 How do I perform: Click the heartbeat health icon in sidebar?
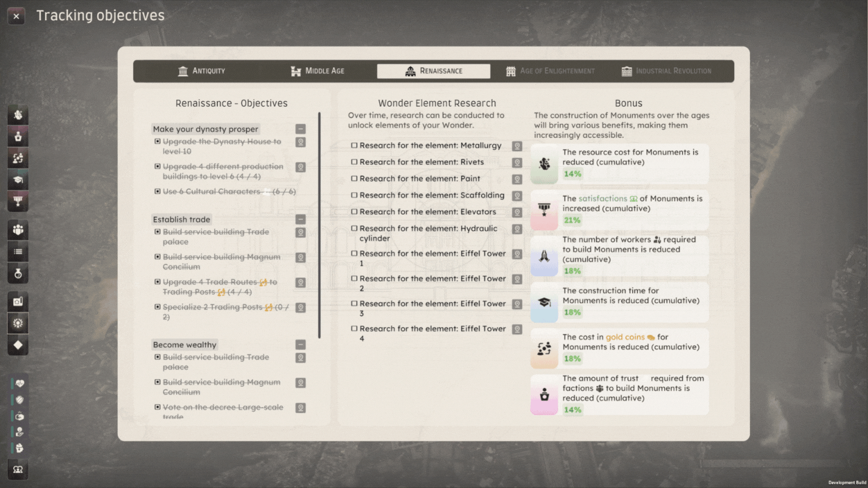pyautogui.click(x=20, y=384)
